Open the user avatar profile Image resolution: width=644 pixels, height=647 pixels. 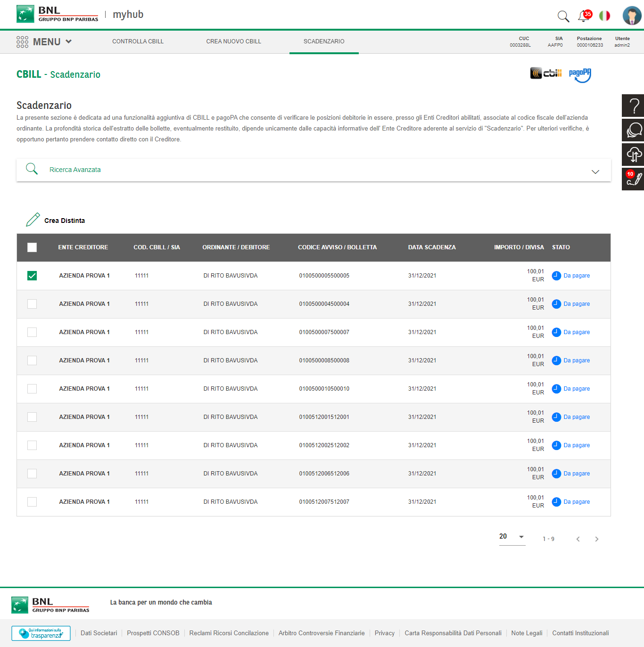click(x=632, y=16)
